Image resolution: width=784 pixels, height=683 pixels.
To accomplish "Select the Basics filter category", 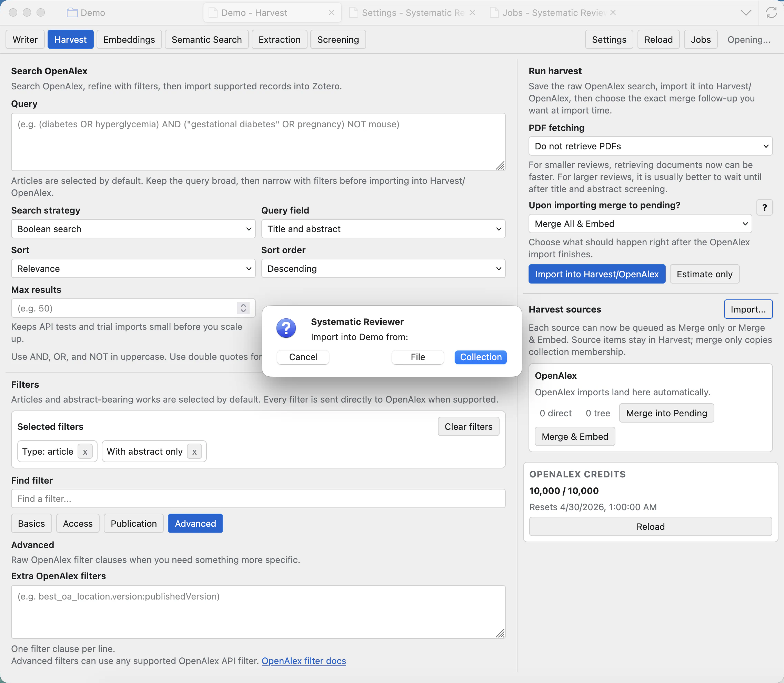I will [x=31, y=523].
